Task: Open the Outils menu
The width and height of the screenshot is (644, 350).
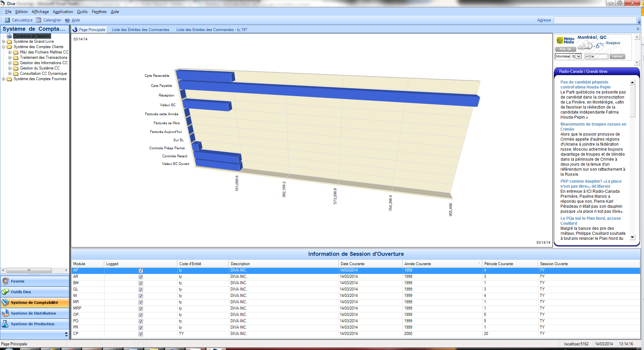Action: 82,12
